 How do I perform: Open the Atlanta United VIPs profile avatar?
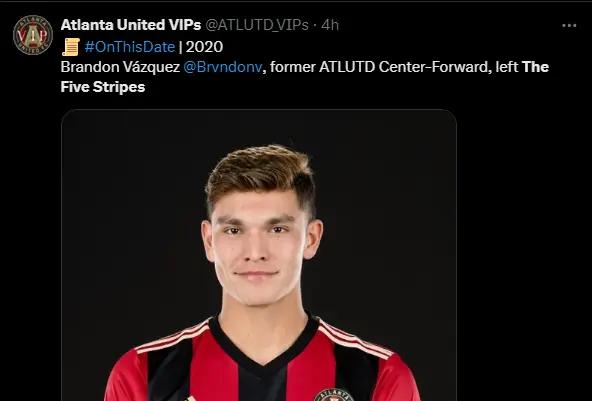click(x=32, y=35)
